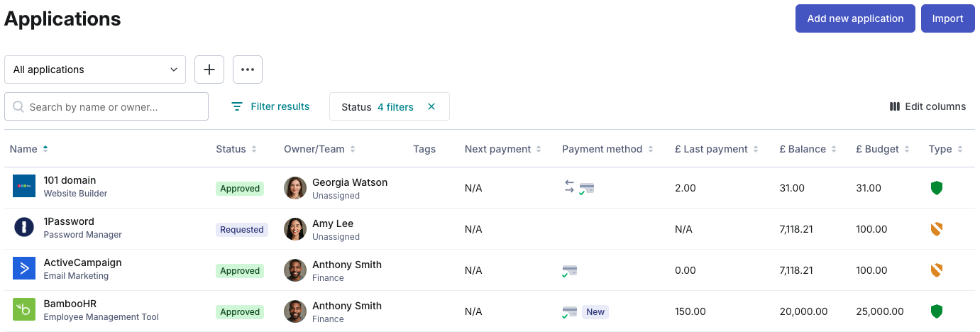Focus the Search by name or owner field

[x=106, y=106]
